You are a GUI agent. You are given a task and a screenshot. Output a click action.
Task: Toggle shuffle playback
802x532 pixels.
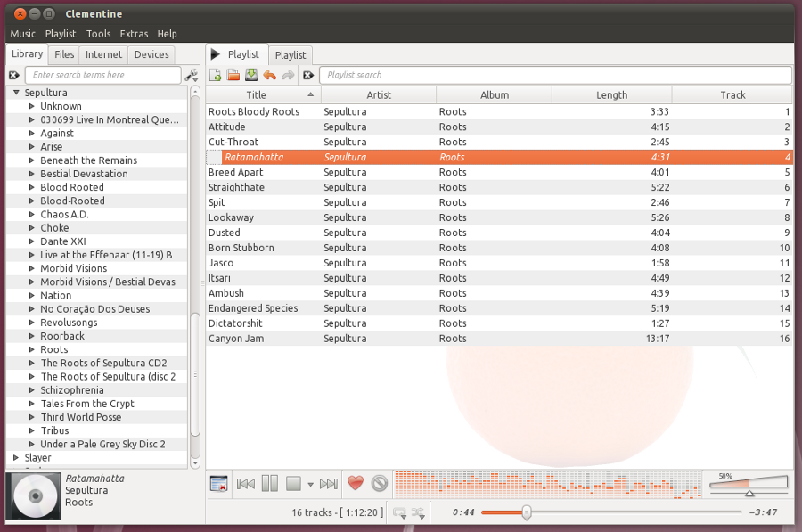419,512
